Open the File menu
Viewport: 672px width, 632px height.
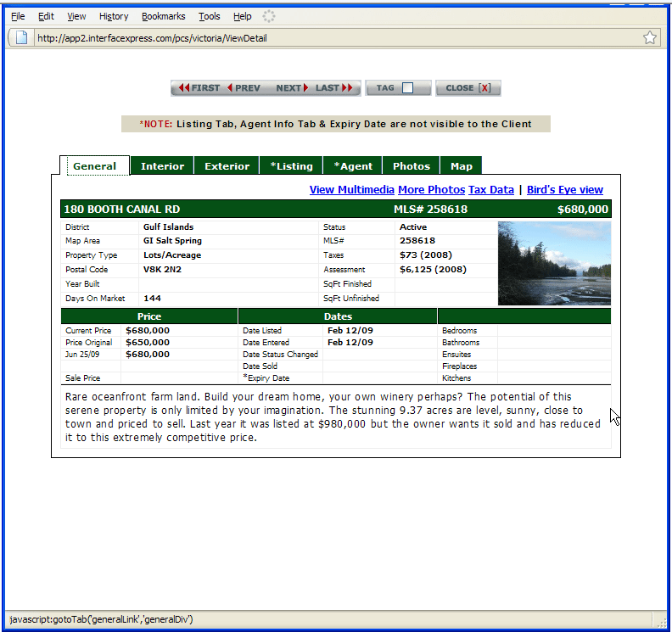[x=18, y=16]
